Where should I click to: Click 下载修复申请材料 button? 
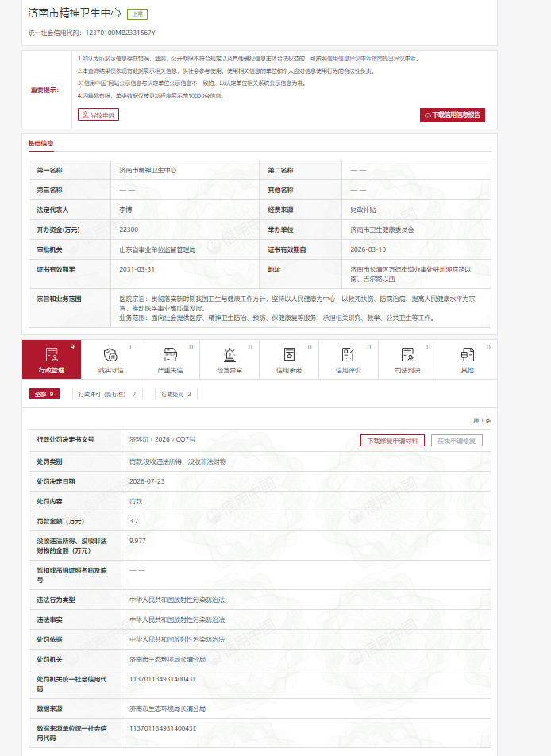(392, 441)
